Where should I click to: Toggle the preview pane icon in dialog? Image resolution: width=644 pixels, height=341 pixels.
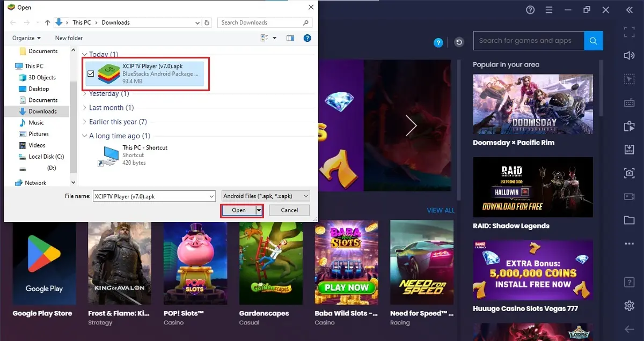point(290,38)
